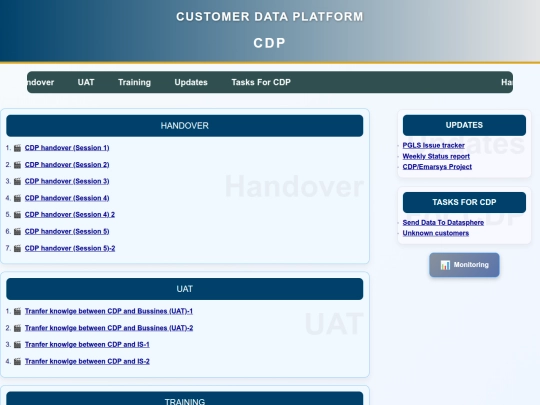Click the Handover item in the navigation bar
The height and width of the screenshot is (405, 540).
[x=40, y=82]
